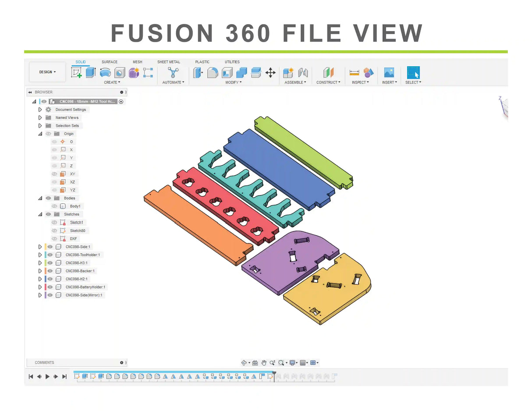Toggle the Sketches folder visibility
This screenshot has width=532, height=411.
48,214
